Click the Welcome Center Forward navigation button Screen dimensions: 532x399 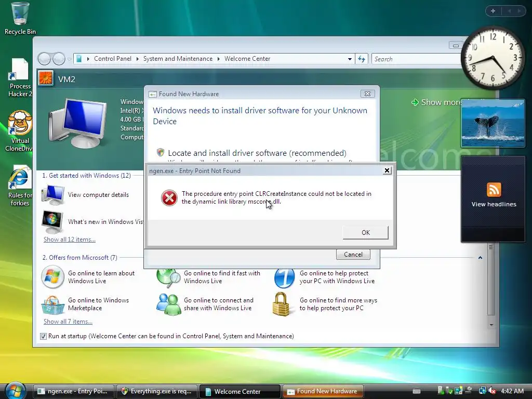59,59
